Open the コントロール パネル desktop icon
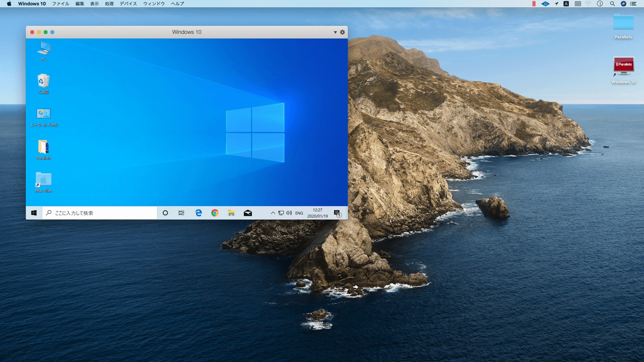This screenshot has height=362, width=644. tap(44, 117)
